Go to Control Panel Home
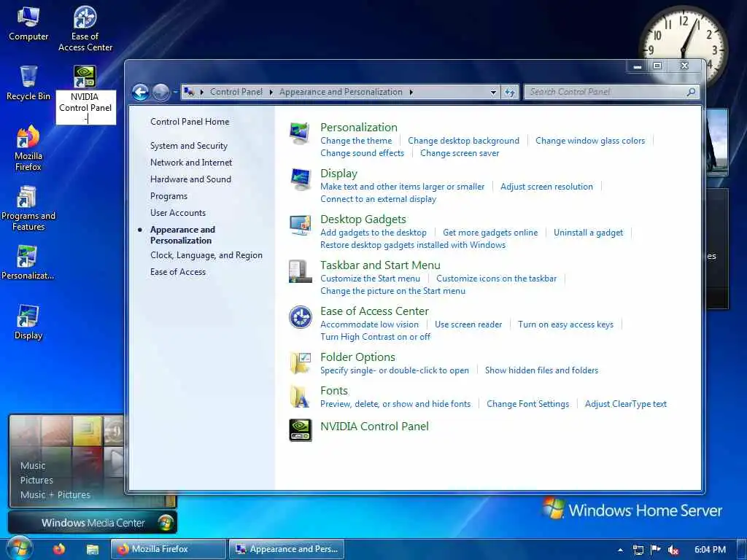Image resolution: width=747 pixels, height=560 pixels. pyautogui.click(x=190, y=122)
